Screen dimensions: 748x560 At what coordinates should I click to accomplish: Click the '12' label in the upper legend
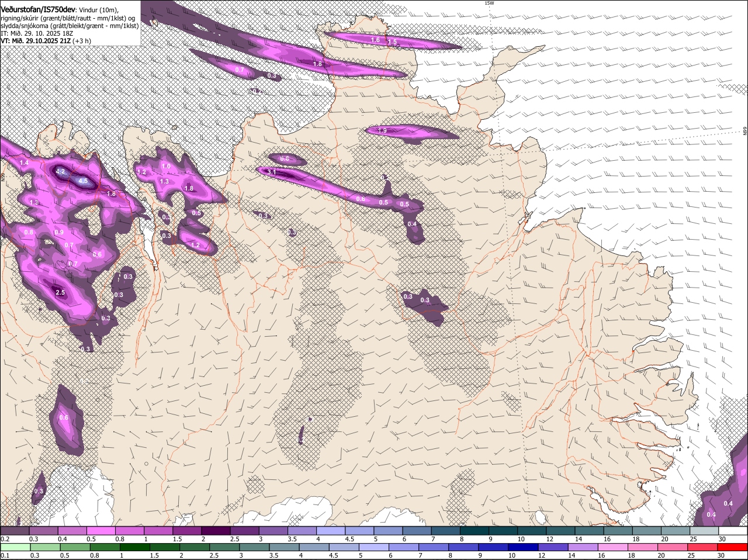(550, 539)
